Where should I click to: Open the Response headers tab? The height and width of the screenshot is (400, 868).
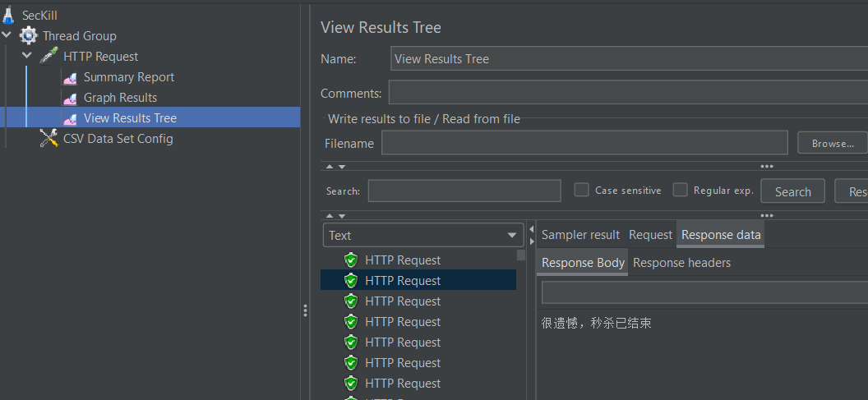[x=681, y=263]
